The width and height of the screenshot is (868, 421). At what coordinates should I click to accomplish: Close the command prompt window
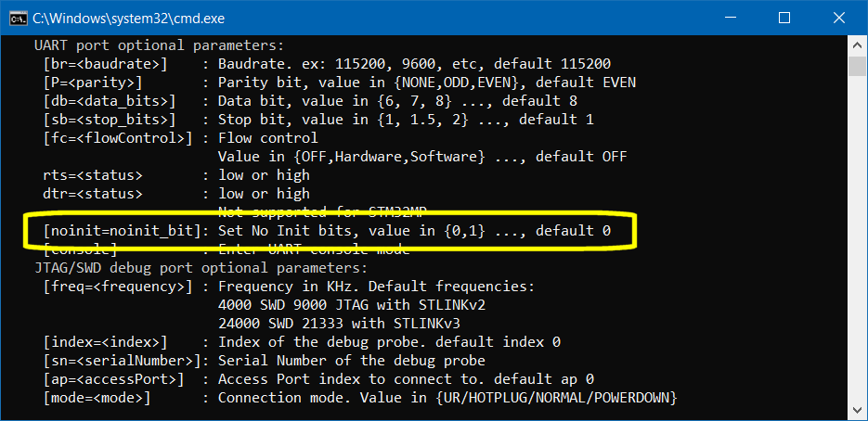[x=836, y=18]
